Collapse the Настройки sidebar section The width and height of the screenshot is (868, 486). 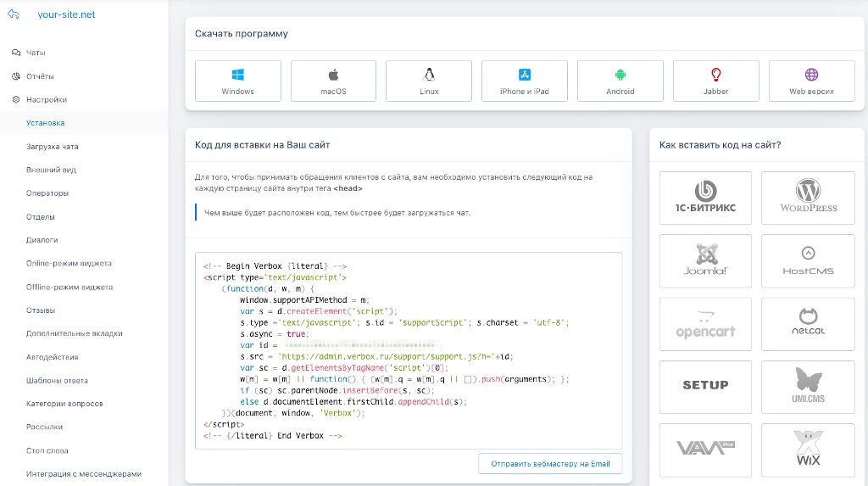pos(46,99)
